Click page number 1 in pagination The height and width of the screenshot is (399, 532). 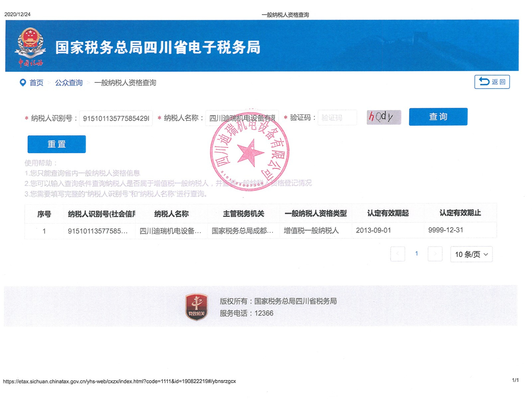tap(416, 254)
